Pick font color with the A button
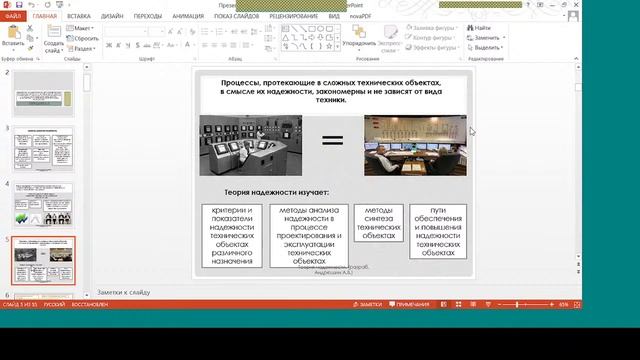The height and width of the screenshot is (360, 640). pos(188,45)
